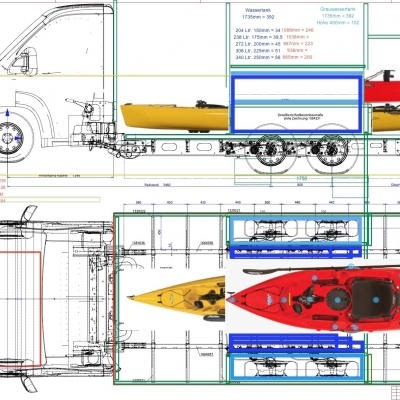The height and width of the screenshot is (400, 400).
Task: Select the dark blue tank rectangle side view
Action: pos(296,104)
